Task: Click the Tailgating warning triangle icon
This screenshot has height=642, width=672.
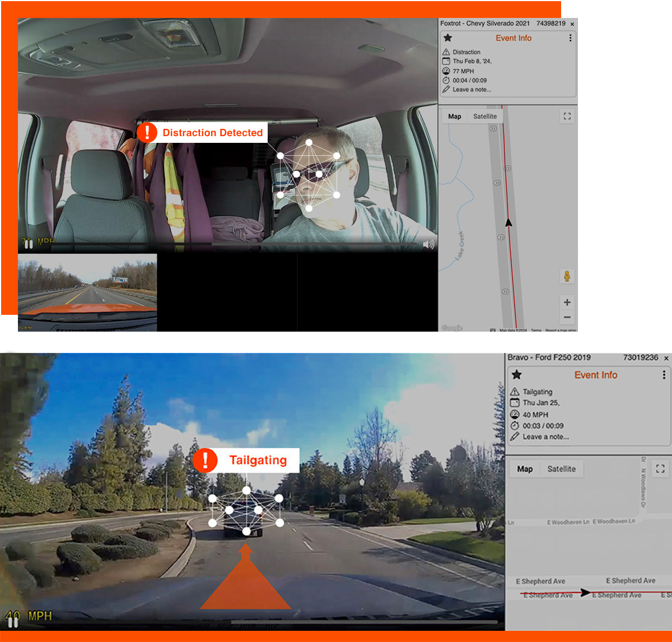Action: (516, 392)
